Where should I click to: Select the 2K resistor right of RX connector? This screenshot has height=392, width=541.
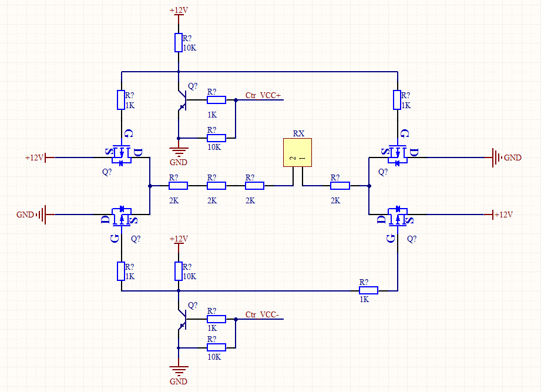pyautogui.click(x=340, y=186)
